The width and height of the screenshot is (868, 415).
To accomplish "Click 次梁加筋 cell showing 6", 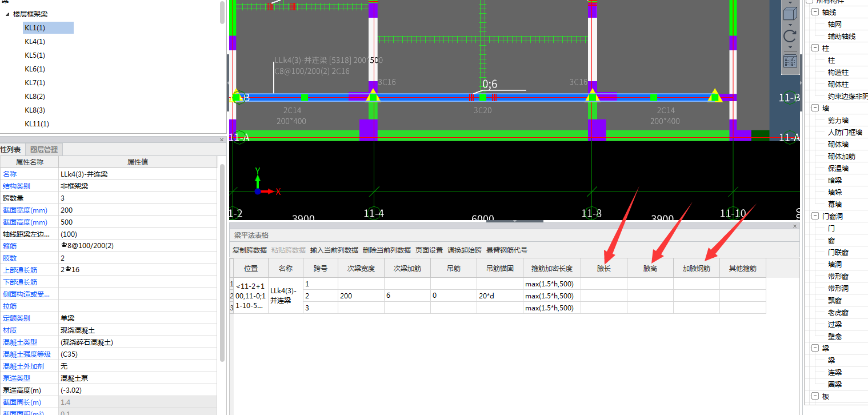I will [x=407, y=296].
